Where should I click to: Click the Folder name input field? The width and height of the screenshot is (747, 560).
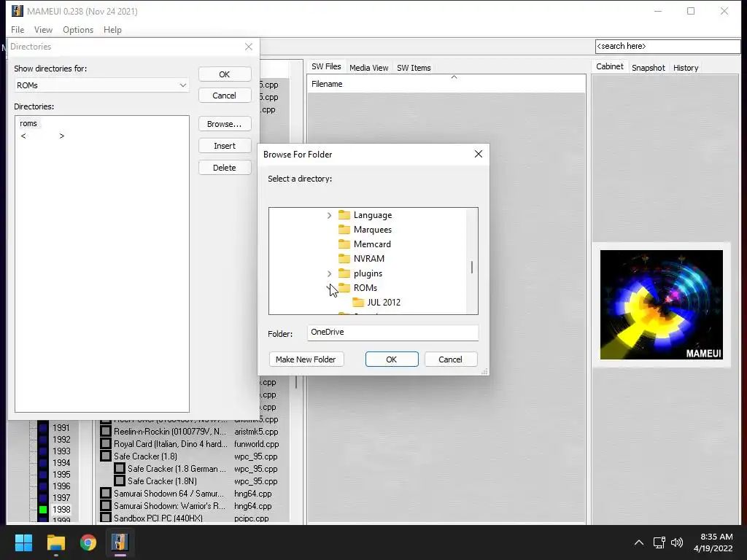pyautogui.click(x=392, y=332)
